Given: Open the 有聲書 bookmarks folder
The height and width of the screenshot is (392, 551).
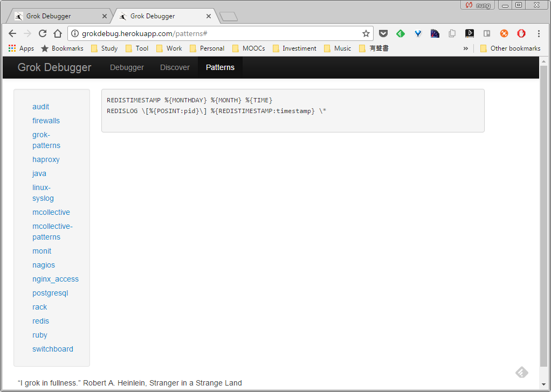Looking at the screenshot, I should point(374,48).
